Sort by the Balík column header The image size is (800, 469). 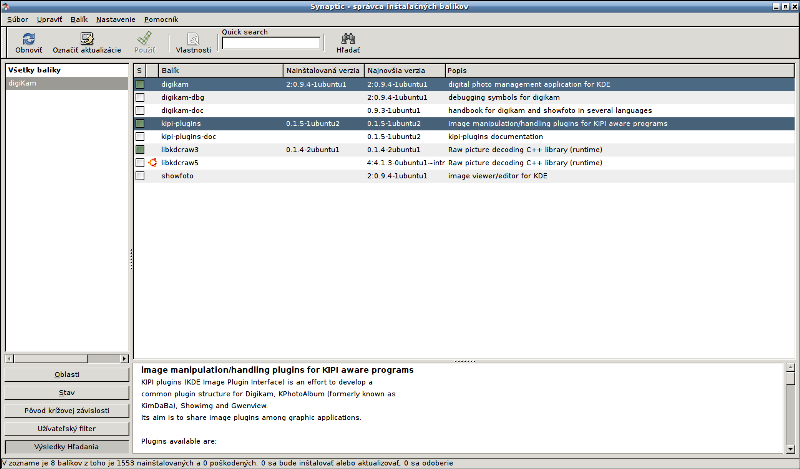coord(221,70)
